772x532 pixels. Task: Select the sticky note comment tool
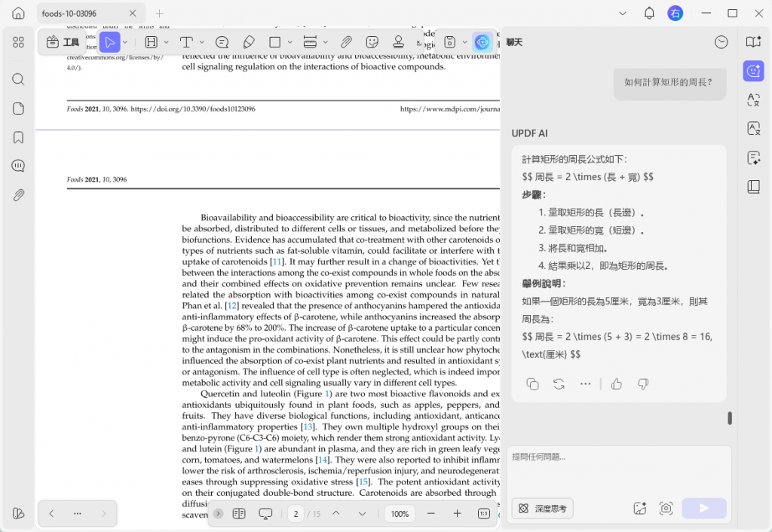[222, 42]
